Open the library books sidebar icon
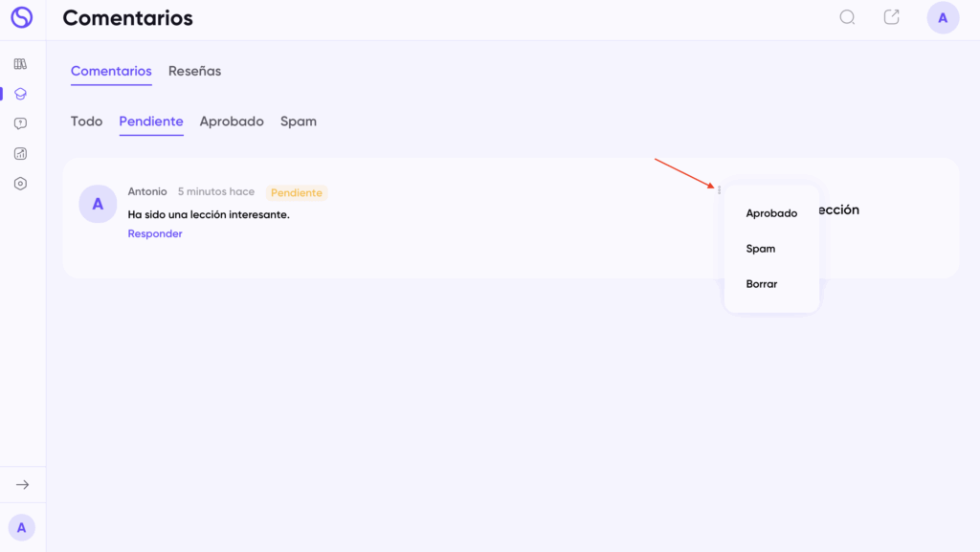The height and width of the screenshot is (552, 980). (x=21, y=64)
